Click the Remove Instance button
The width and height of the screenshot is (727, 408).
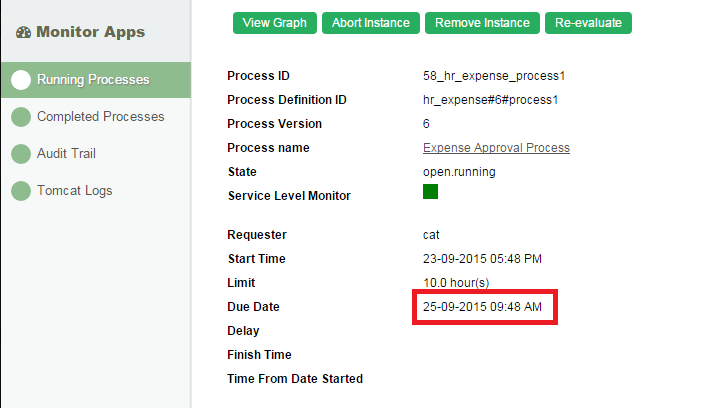coord(483,23)
